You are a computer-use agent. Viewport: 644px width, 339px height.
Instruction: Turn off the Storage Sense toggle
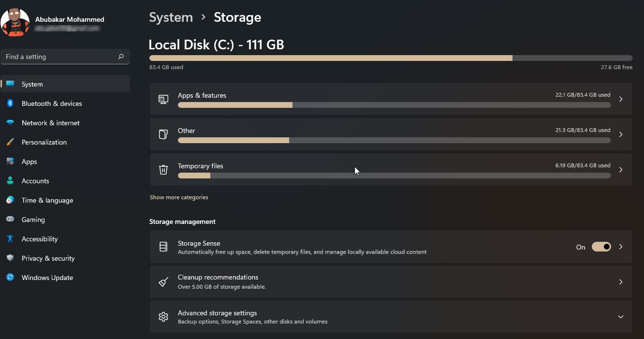(601, 247)
